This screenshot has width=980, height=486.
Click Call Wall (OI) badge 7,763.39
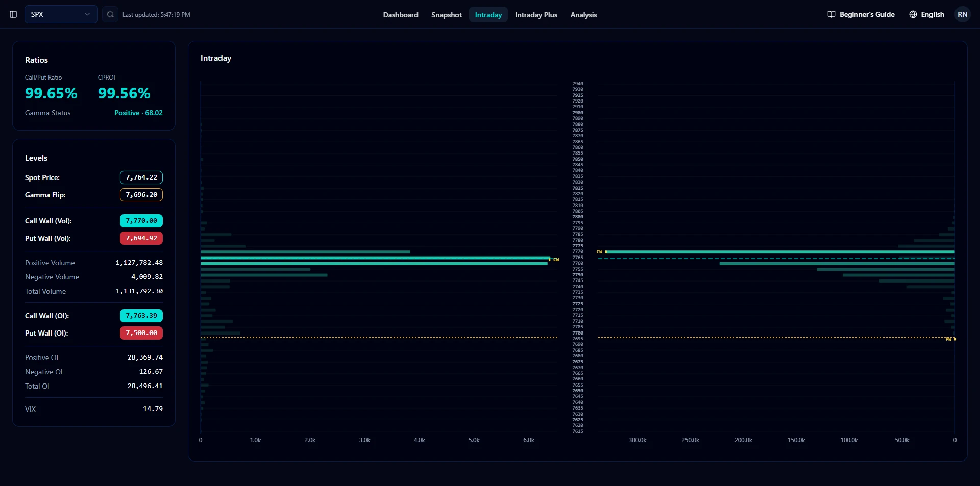coord(141,316)
